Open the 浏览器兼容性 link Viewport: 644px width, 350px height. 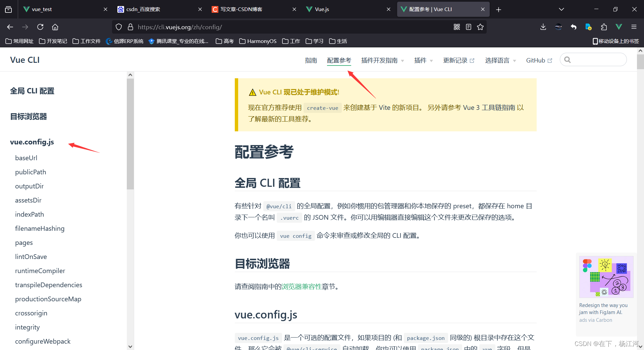302,287
